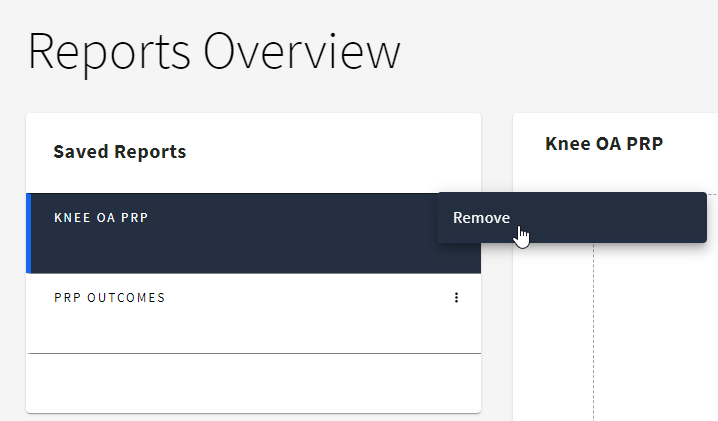Click blank space below the KNEE OA PRP label

click(x=200, y=252)
